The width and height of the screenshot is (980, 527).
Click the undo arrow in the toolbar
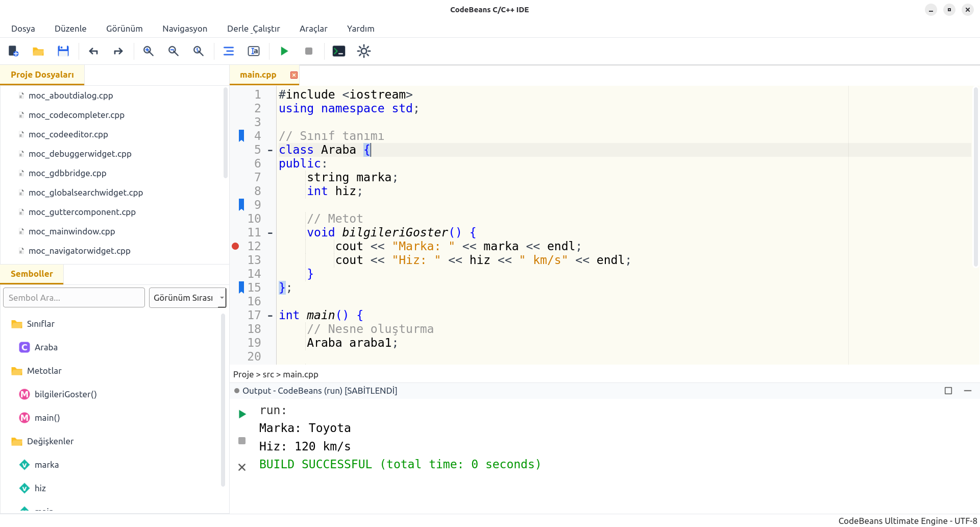coord(93,51)
